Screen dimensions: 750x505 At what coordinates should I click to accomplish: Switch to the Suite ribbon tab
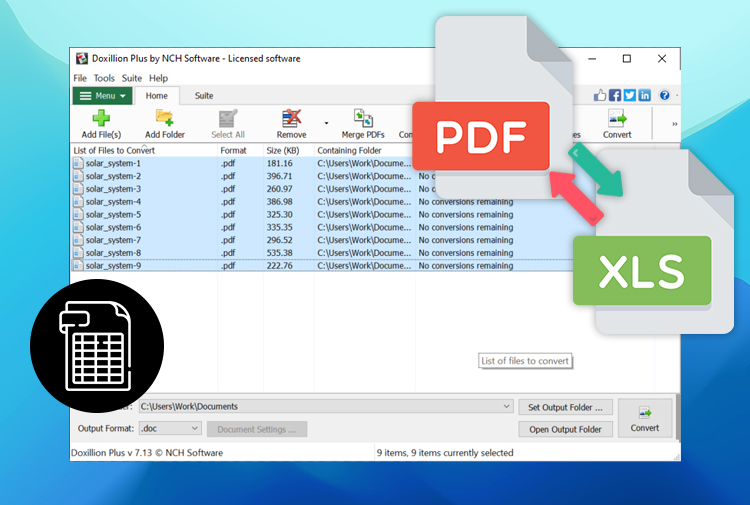(204, 96)
